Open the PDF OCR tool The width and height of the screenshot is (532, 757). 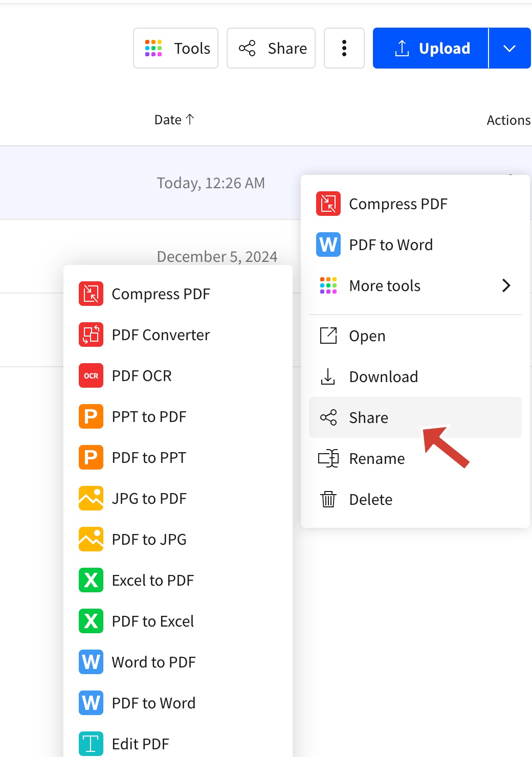[91, 375]
